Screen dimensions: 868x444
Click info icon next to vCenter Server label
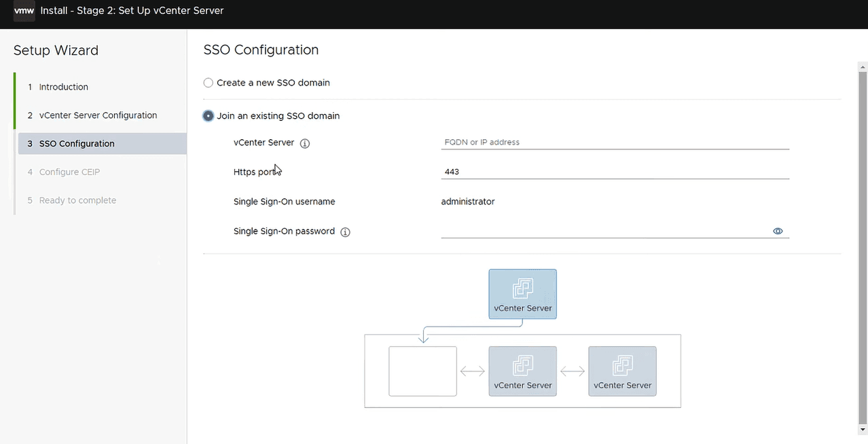(305, 143)
